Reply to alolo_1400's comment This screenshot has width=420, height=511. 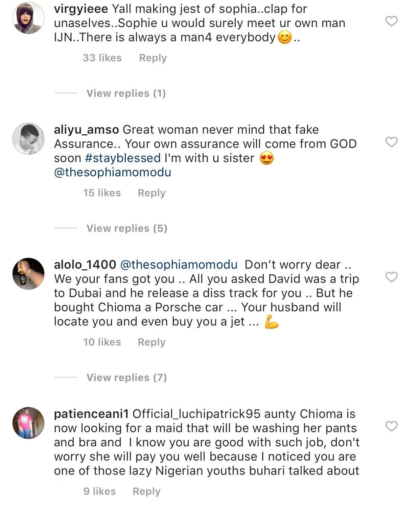151,342
